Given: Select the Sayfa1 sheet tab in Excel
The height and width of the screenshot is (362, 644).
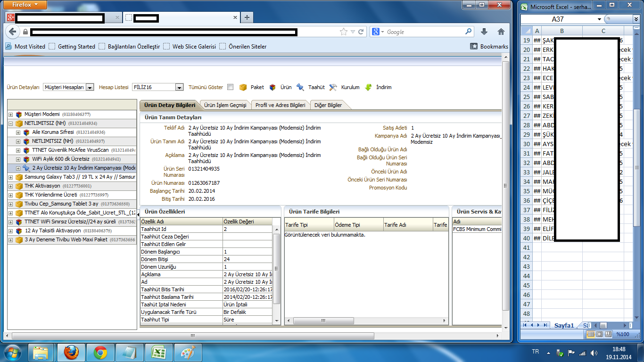Looking at the screenshot, I should pyautogui.click(x=564, y=326).
